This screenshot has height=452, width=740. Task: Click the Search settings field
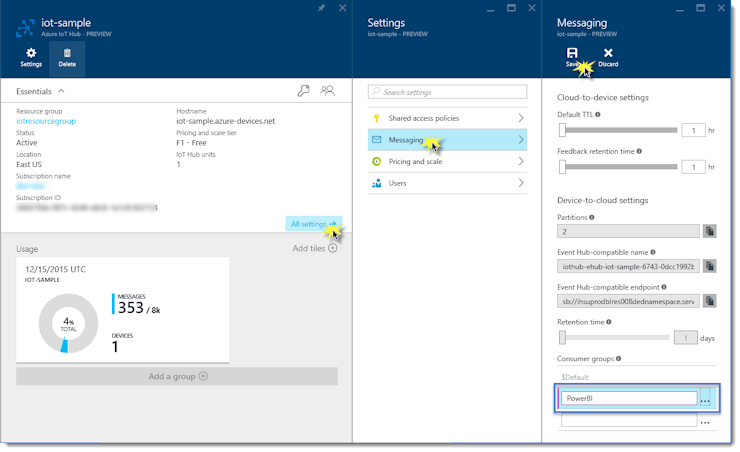coord(447,92)
